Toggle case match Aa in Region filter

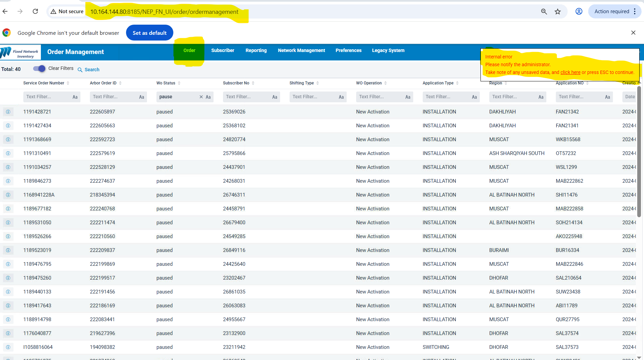coord(541,97)
